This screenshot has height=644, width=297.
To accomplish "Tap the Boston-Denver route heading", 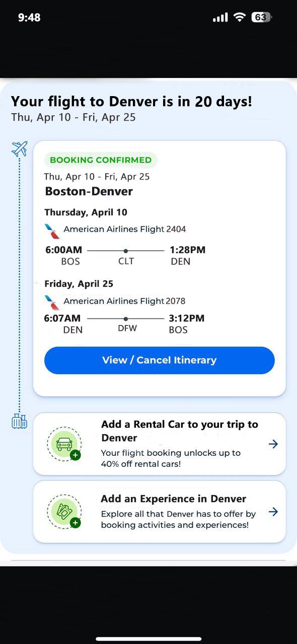I will [x=89, y=191].
